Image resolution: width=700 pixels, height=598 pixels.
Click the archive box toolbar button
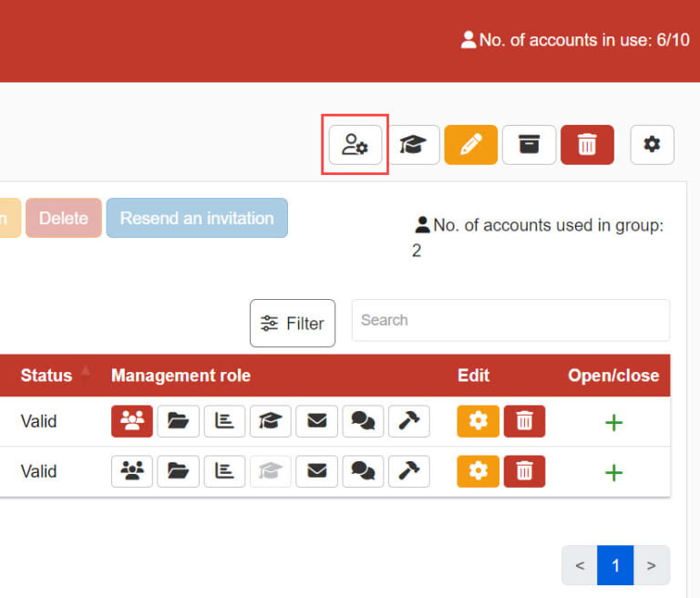coord(529,145)
